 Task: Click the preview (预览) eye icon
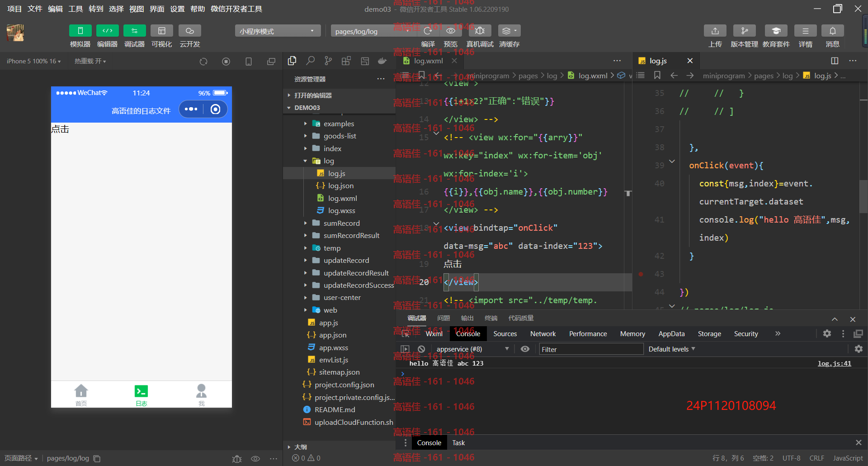[450, 31]
